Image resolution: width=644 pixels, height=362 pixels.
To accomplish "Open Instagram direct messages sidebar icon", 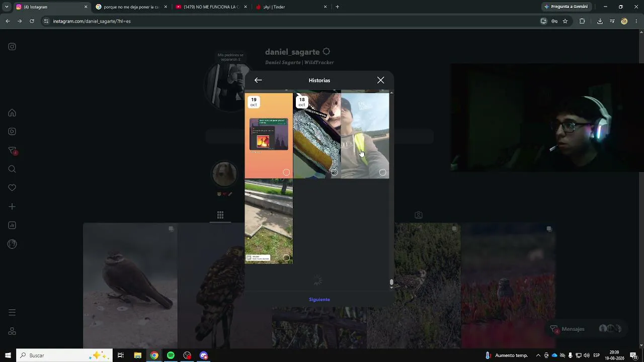I will 13,150.
